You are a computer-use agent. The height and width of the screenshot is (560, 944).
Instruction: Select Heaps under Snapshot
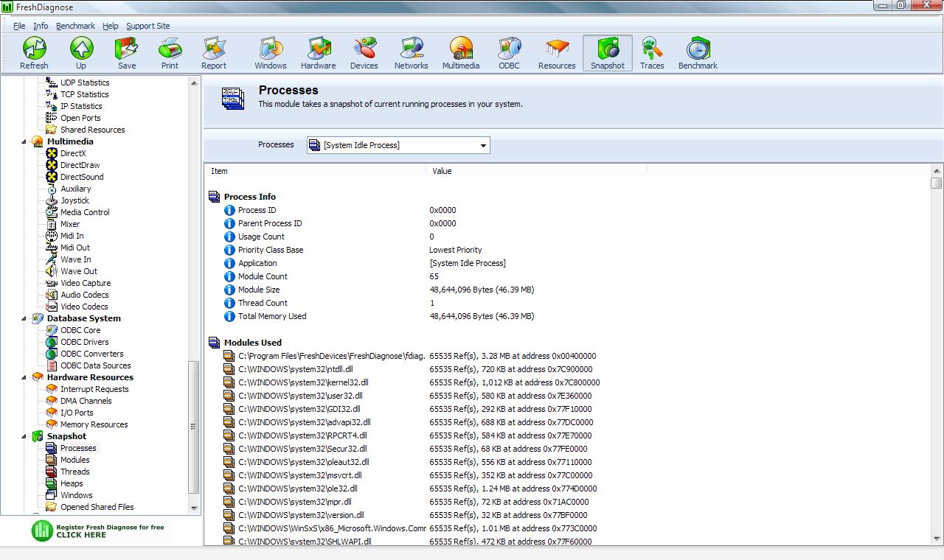72,483
